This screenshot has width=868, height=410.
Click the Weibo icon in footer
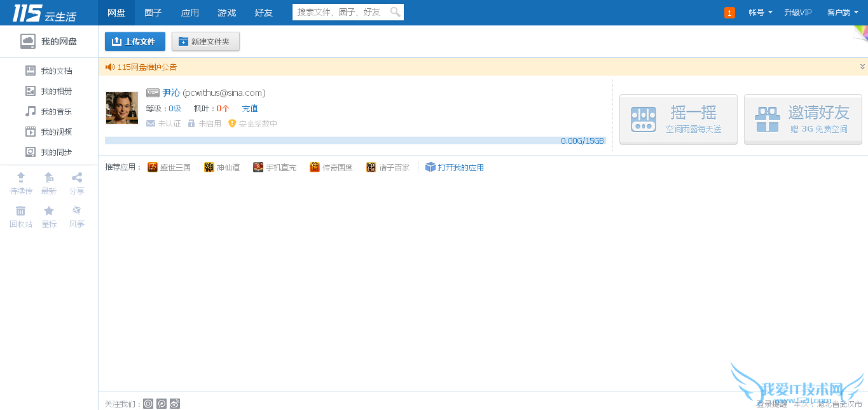click(175, 404)
